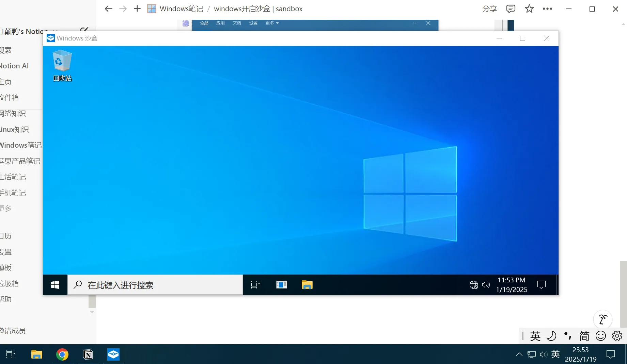Click the emoji smiley on the IME toolbar
Image resolution: width=627 pixels, height=364 pixels.
point(600,336)
